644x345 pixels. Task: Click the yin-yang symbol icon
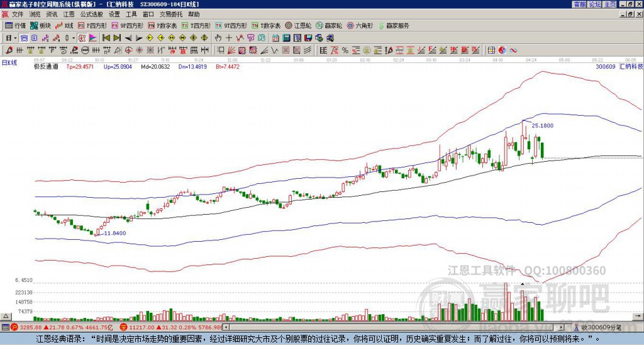click(x=502, y=50)
